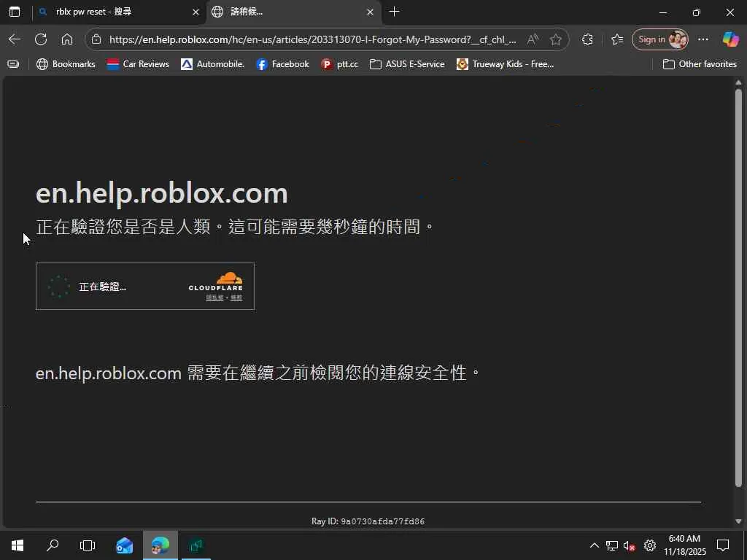747x560 pixels.
Task: Activate the Read aloud icon
Action: pyautogui.click(x=533, y=39)
